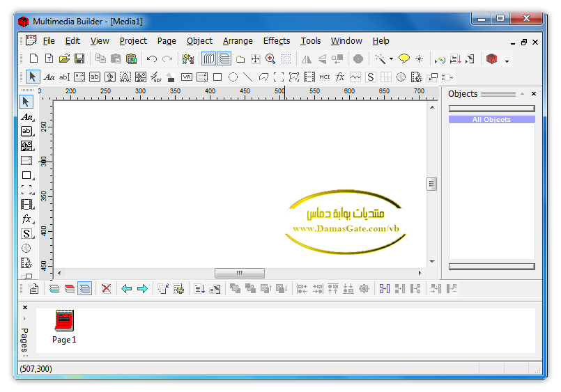Undo the last action
Screen dimensions: 561x392
pos(152,58)
